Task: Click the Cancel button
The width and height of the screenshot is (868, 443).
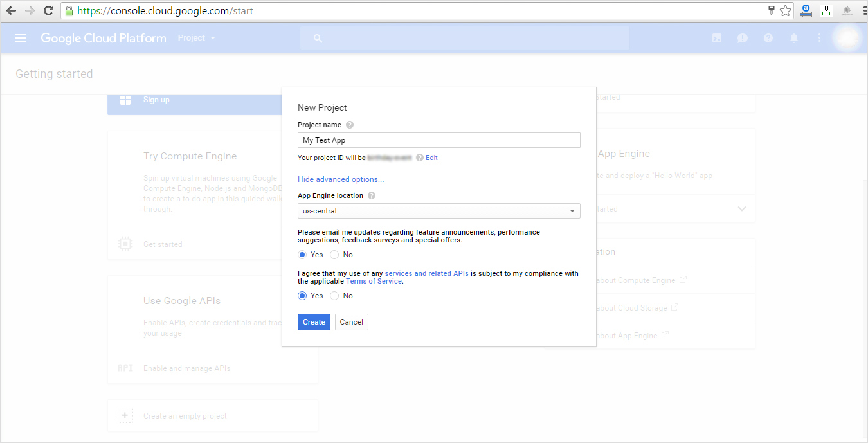Action: 352,322
